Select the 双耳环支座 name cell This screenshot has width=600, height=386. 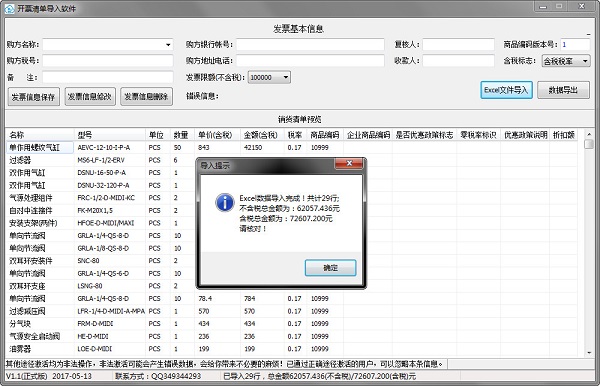(40, 286)
